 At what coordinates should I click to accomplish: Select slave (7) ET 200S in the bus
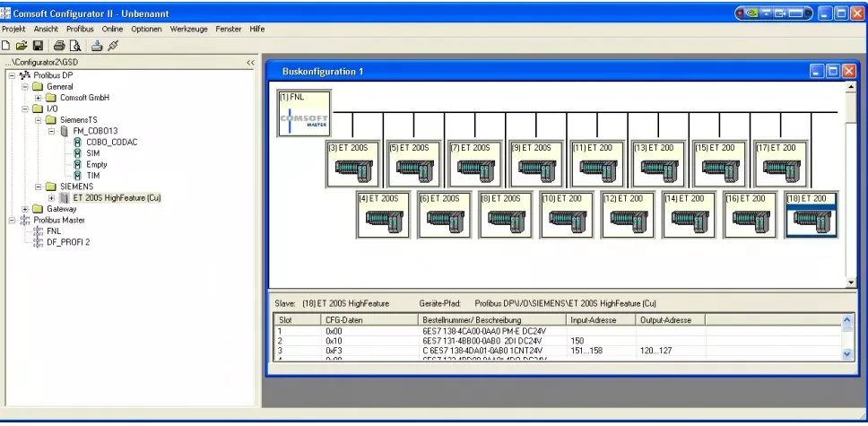tap(475, 164)
